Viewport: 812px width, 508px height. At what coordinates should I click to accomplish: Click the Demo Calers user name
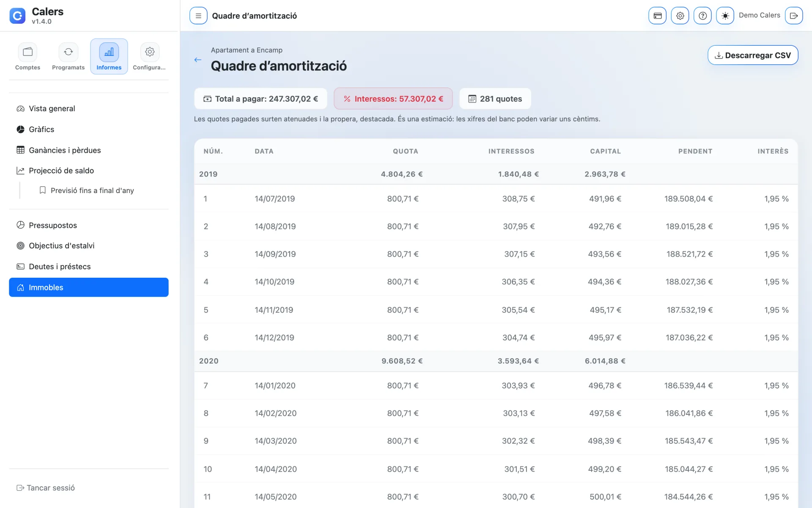pyautogui.click(x=759, y=15)
